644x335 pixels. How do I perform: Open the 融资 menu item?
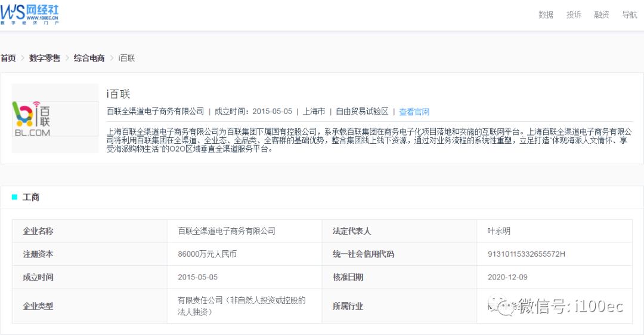coord(601,15)
